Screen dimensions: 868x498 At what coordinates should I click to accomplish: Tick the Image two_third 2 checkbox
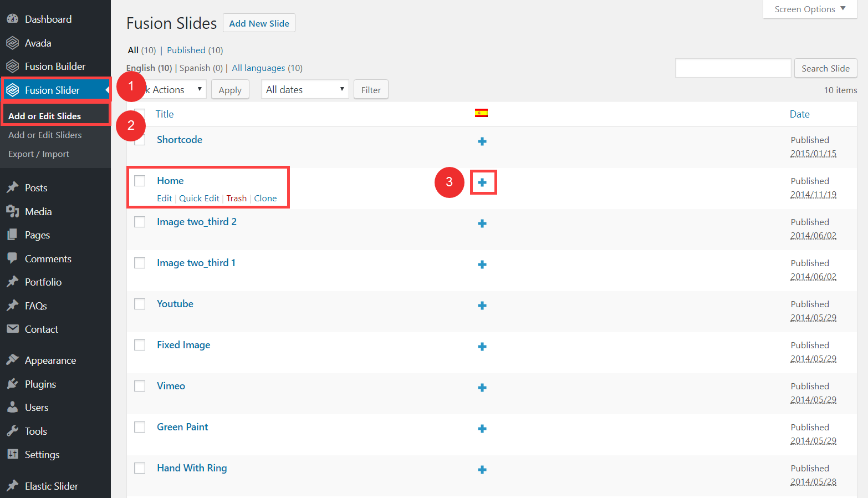[140, 222]
